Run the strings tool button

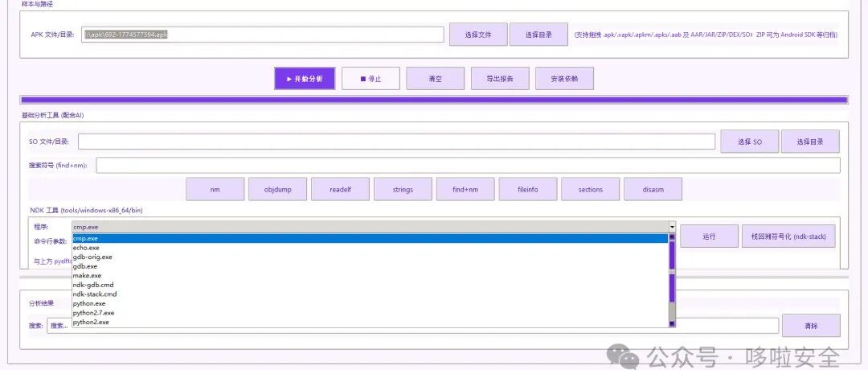[403, 190]
